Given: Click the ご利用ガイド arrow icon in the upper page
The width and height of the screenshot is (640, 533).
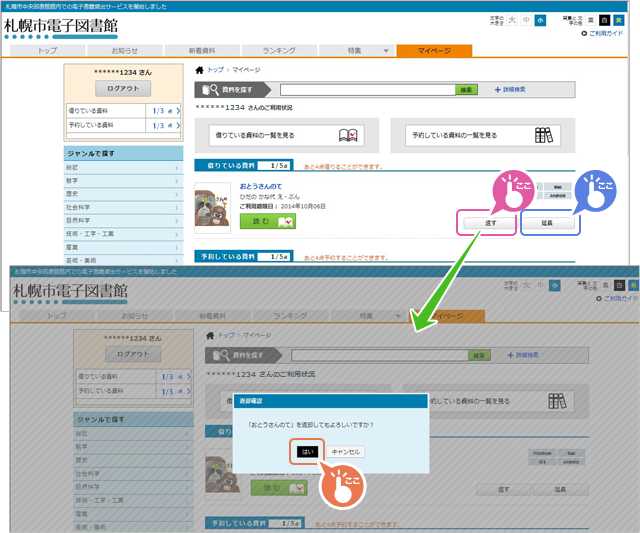Looking at the screenshot, I should coord(584,33).
